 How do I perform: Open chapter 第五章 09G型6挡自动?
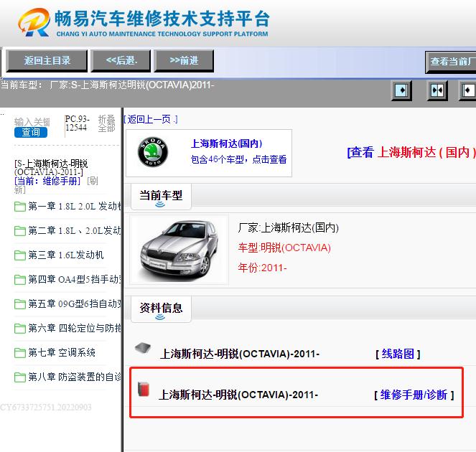coord(75,303)
